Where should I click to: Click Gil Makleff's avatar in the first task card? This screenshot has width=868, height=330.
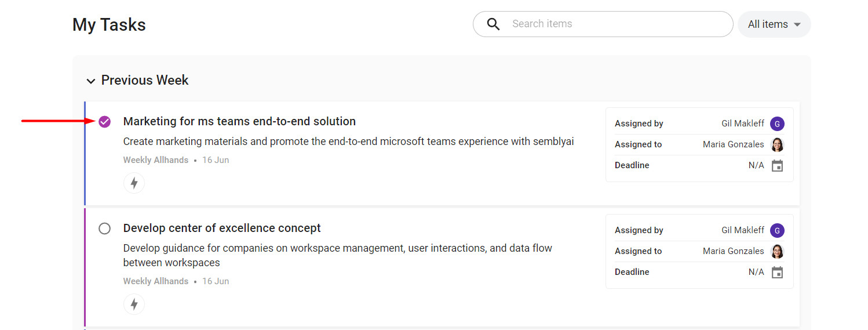777,124
